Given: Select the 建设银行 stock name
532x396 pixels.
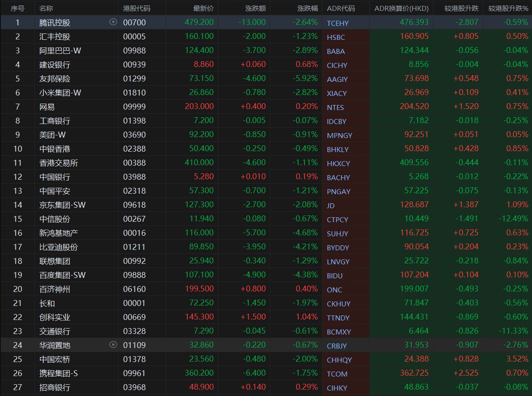Looking at the screenshot, I should [55, 65].
